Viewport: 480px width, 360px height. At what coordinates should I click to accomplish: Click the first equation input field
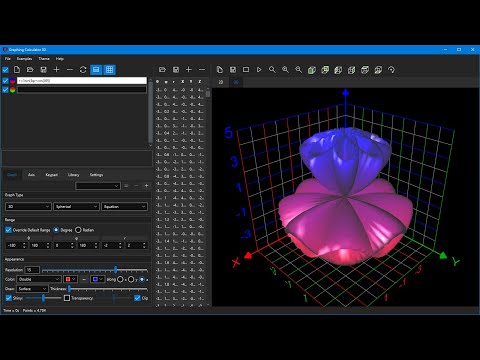click(82, 81)
